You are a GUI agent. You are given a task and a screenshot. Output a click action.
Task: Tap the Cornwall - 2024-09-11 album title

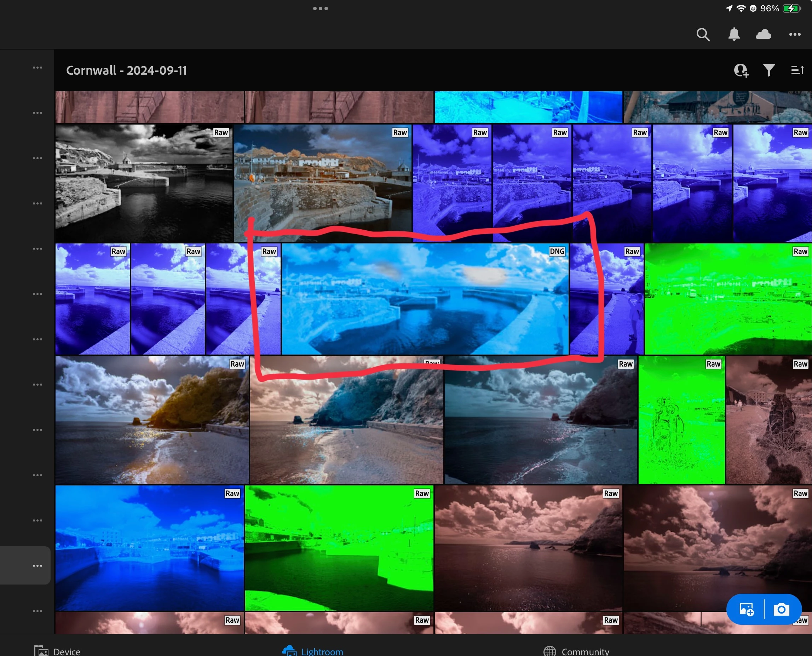(126, 70)
